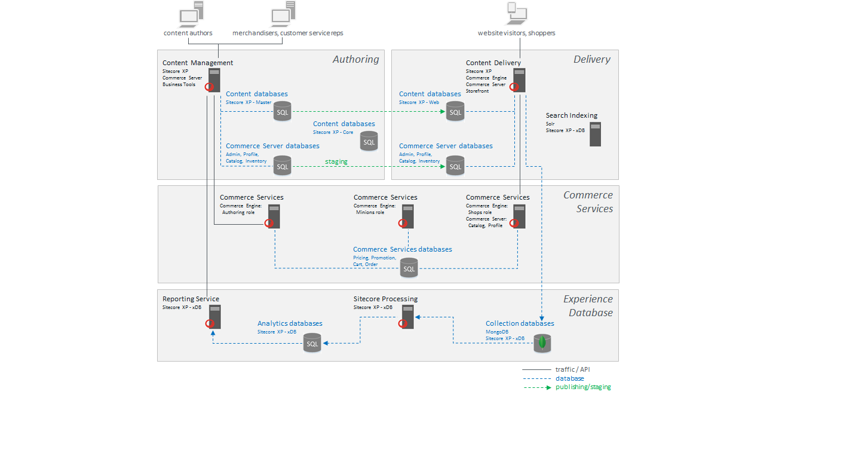Select the Shops role Commerce Services server
Viewport: 868px width, 468px height.
pos(518,216)
